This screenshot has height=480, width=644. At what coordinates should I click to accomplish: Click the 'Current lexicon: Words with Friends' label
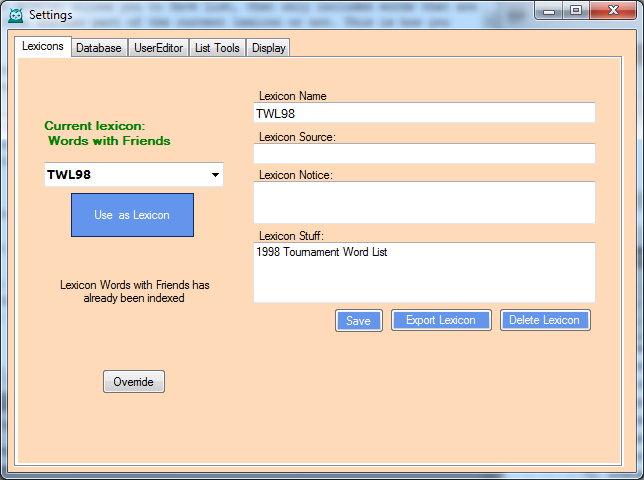[x=107, y=133]
